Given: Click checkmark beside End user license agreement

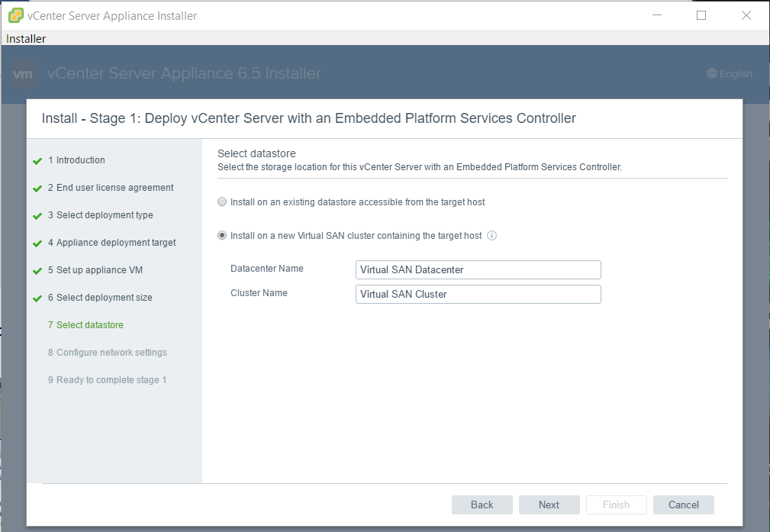Looking at the screenshot, I should (x=37, y=189).
